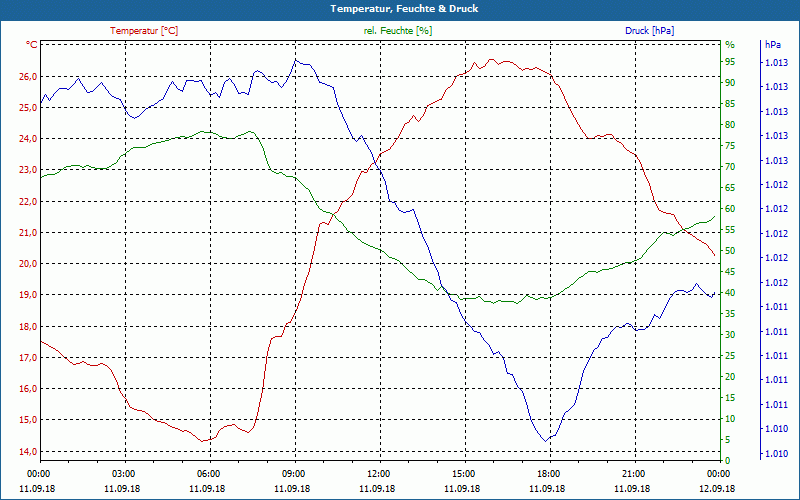Click the '15:00' time axis label
Screen dimensions: 800x500
point(463,473)
